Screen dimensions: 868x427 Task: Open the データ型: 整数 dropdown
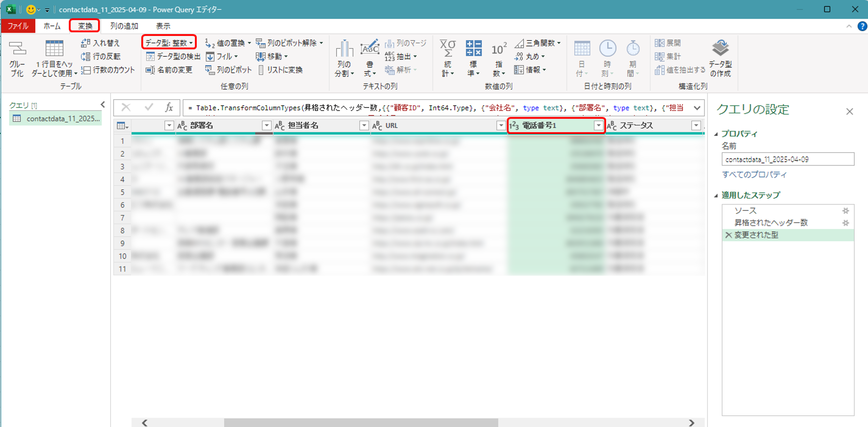pyautogui.click(x=169, y=43)
